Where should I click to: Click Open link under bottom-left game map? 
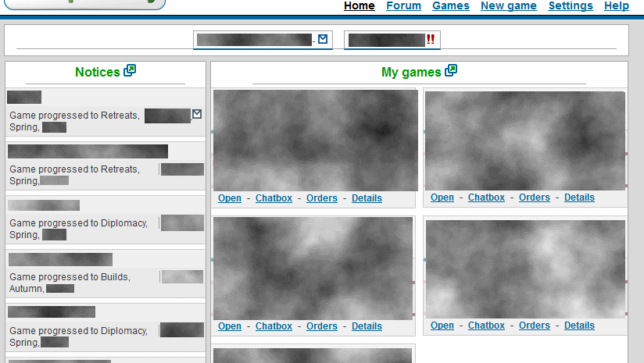pos(230,326)
